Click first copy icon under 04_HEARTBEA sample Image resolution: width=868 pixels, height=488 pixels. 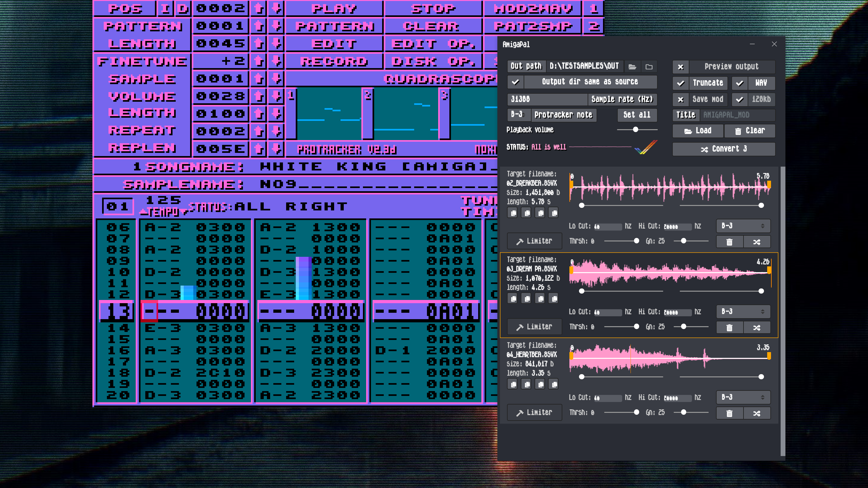(513, 384)
